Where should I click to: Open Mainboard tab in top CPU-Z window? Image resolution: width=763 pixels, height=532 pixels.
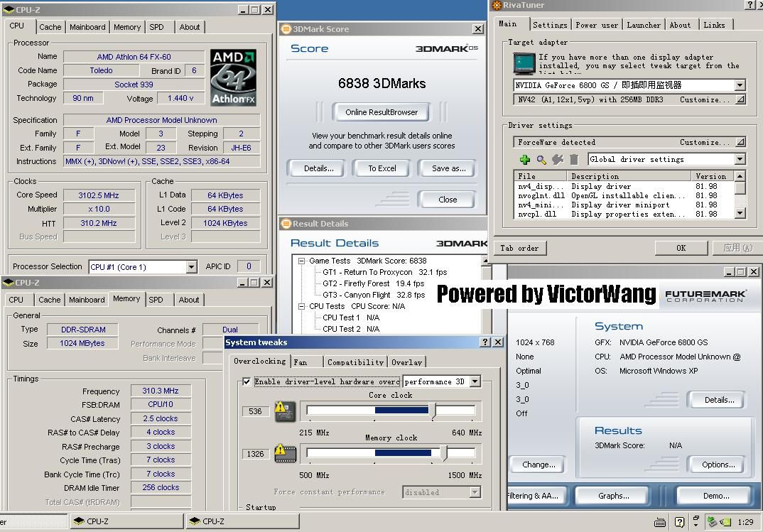pos(87,27)
